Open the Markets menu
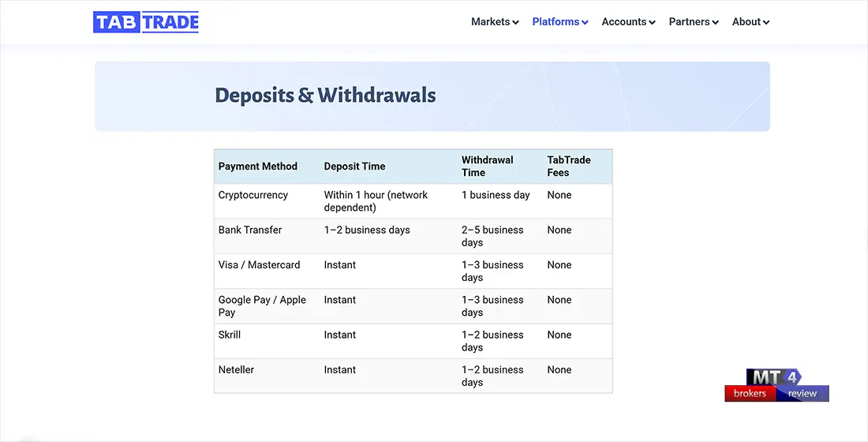This screenshot has width=868, height=442. [x=495, y=21]
